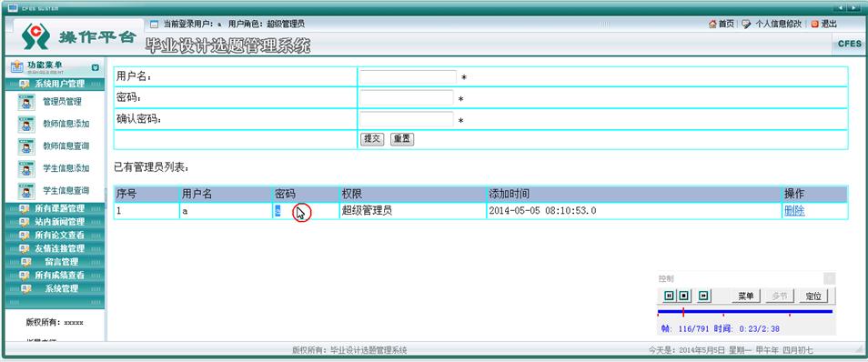Screen dimensions: 868x362
Task: Go to 首页 home link
Action: [722, 25]
